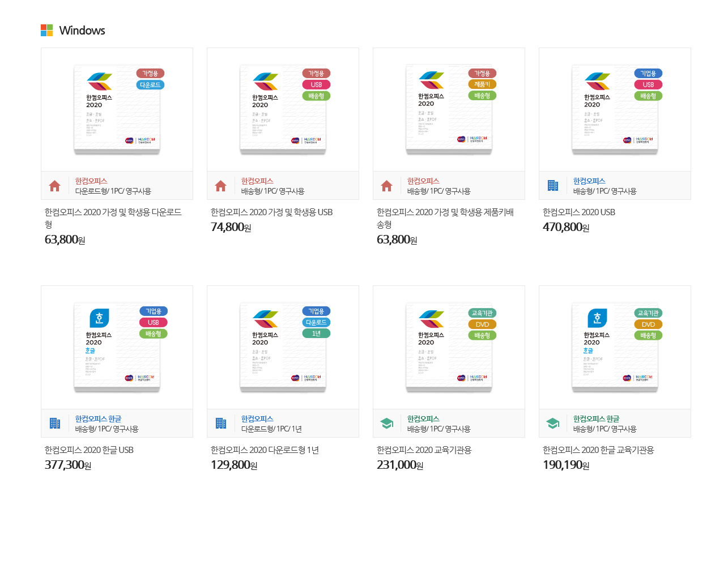Click building icon for 한컴오피스 2020 한글 USB
The height and width of the screenshot is (573, 728).
coord(55,424)
